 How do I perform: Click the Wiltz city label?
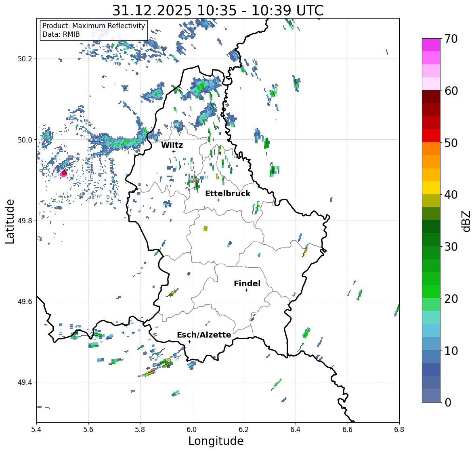[172, 145]
